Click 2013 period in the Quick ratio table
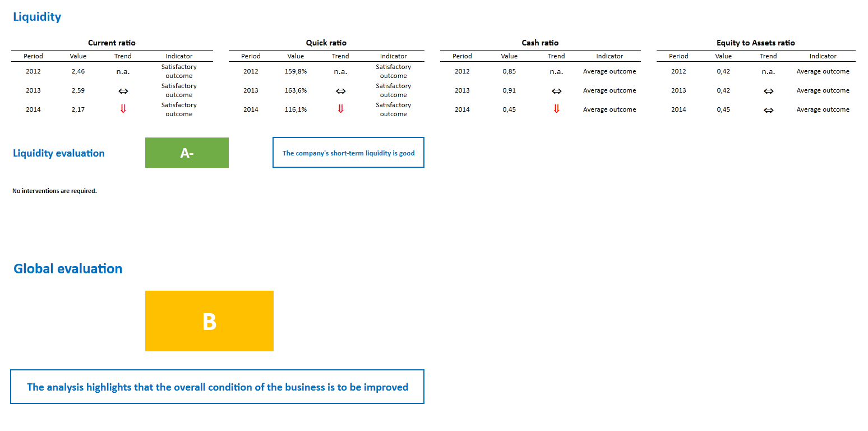868x431 pixels. (251, 90)
